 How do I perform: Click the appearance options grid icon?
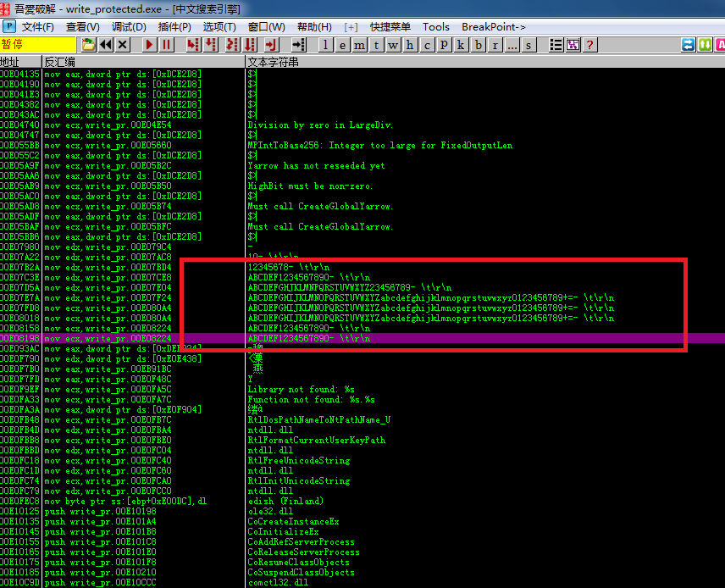tap(573, 45)
